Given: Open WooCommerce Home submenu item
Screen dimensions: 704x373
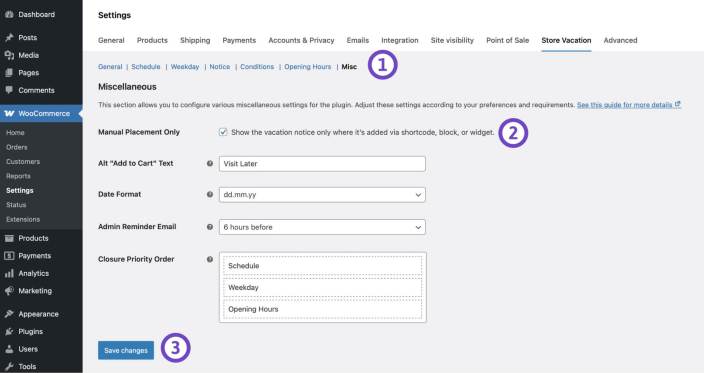Looking at the screenshot, I should [x=15, y=133].
